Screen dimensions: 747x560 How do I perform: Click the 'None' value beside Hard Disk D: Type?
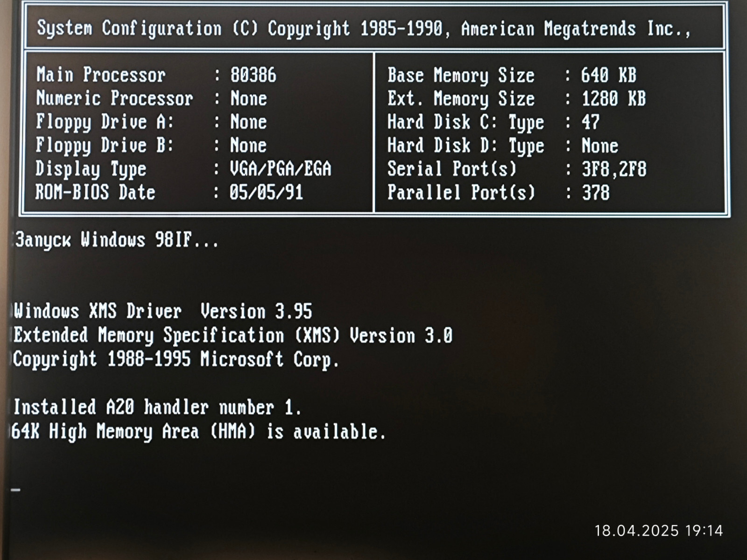point(600,146)
